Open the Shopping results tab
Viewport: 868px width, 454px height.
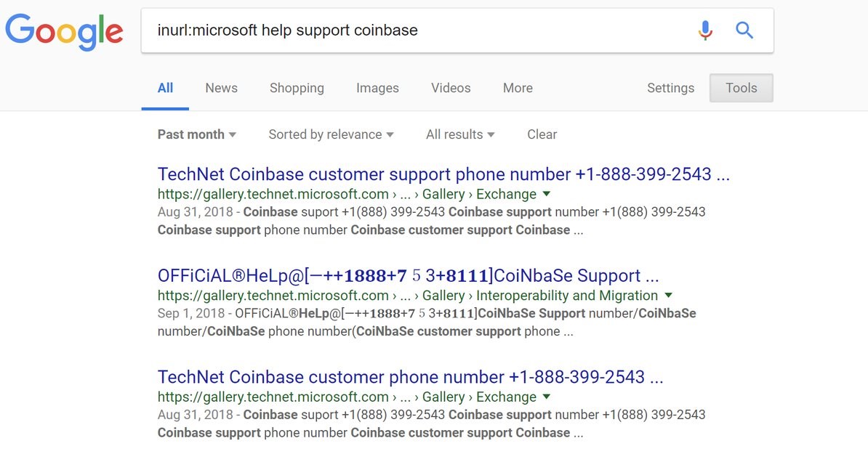[x=297, y=88]
